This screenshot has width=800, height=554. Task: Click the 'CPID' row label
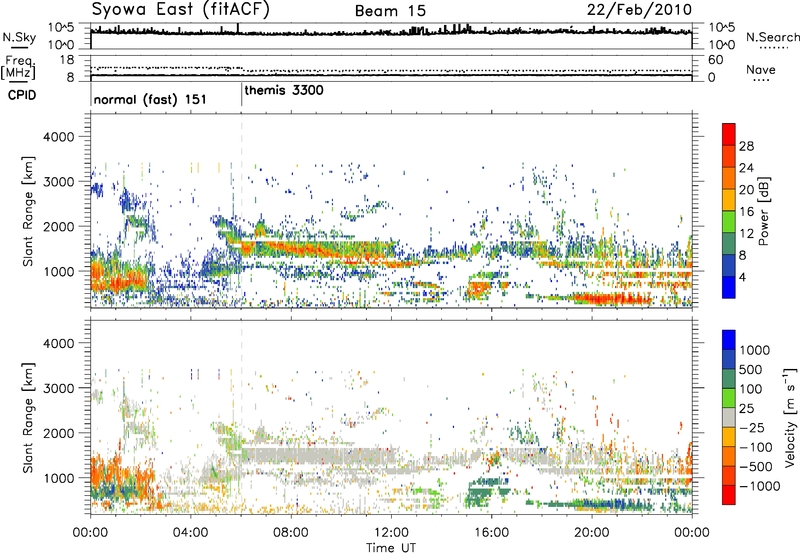point(22,95)
